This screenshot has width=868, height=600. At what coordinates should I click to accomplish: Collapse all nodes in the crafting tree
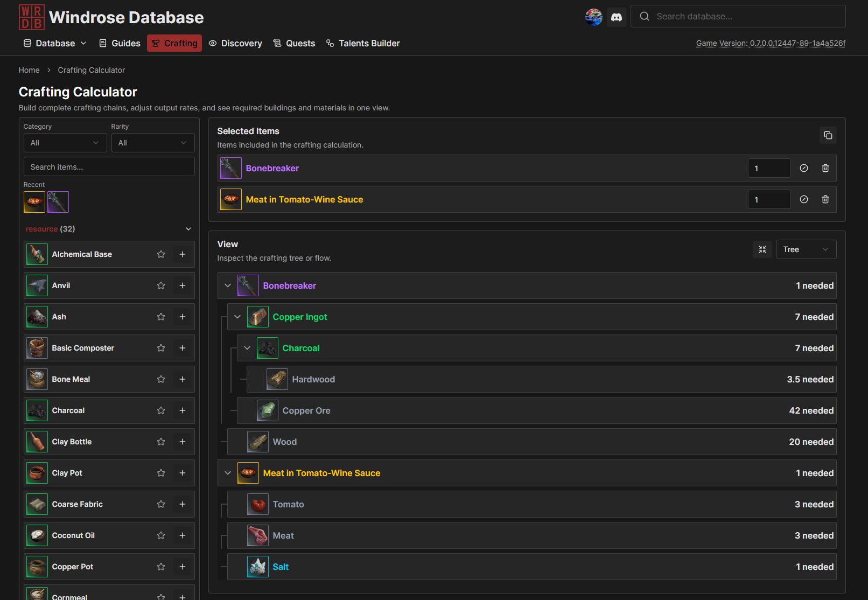point(762,249)
